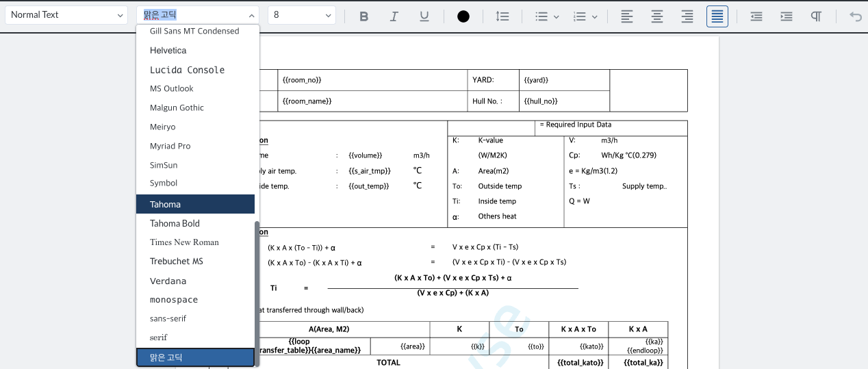The image size is (868, 369).
Task: Show paragraph formatting marks
Action: pyautogui.click(x=816, y=16)
